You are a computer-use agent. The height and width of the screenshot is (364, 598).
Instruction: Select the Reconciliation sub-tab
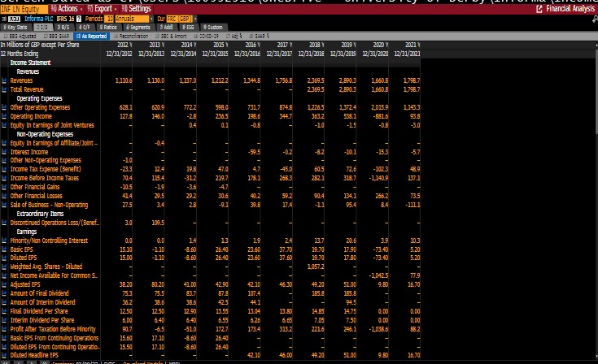point(131,37)
